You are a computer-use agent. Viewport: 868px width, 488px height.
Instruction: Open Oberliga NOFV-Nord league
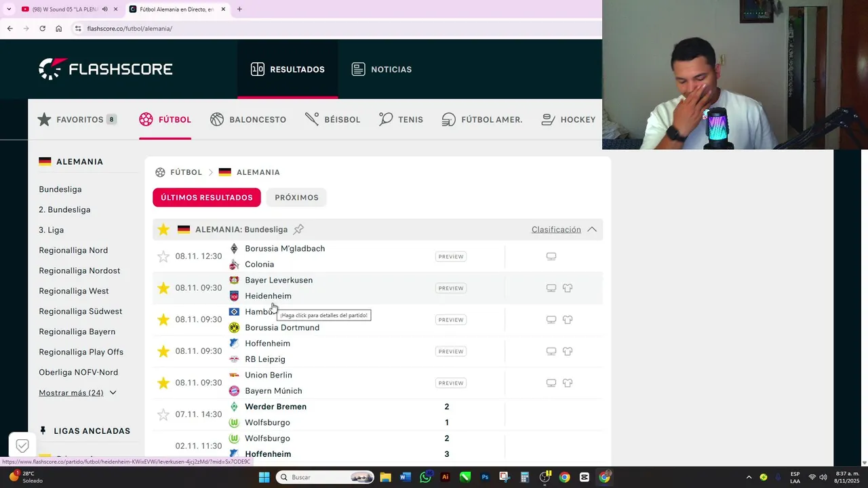(79, 372)
